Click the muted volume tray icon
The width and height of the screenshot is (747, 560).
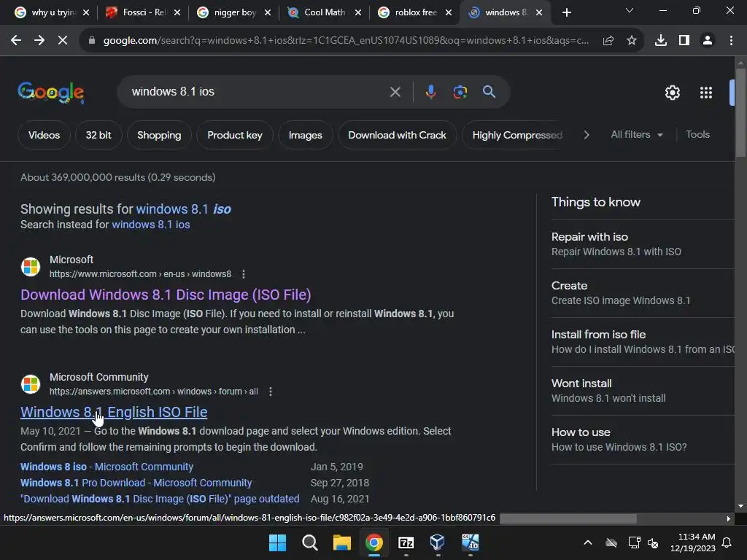(x=653, y=542)
